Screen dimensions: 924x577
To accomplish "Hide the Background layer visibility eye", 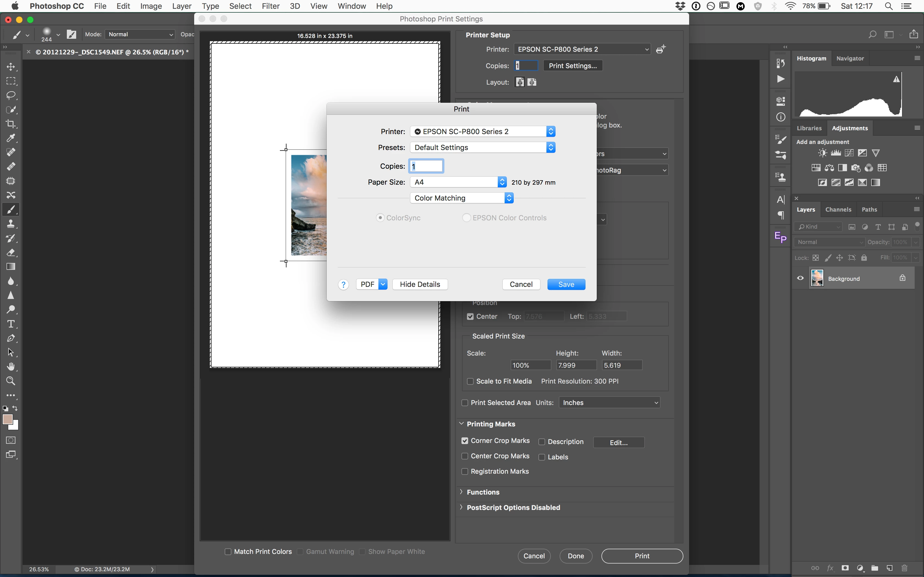I will coord(800,278).
